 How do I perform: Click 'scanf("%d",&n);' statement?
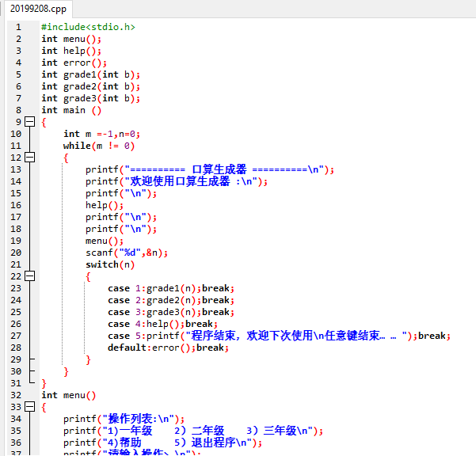(x=127, y=253)
